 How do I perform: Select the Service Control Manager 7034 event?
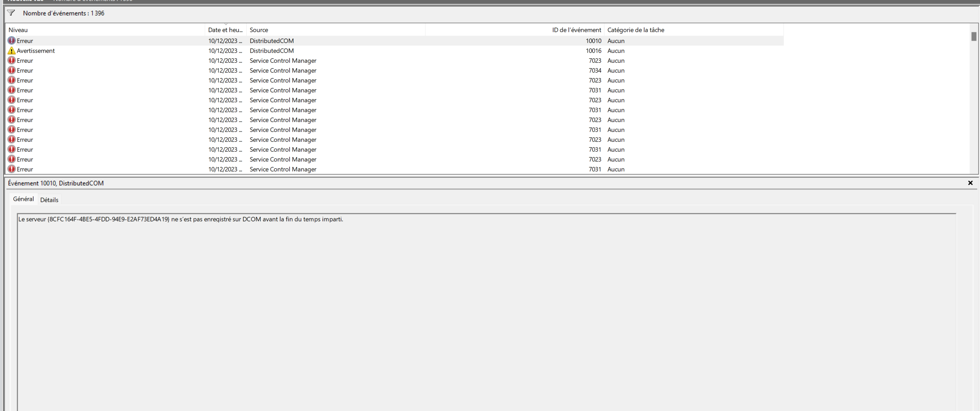pos(283,70)
